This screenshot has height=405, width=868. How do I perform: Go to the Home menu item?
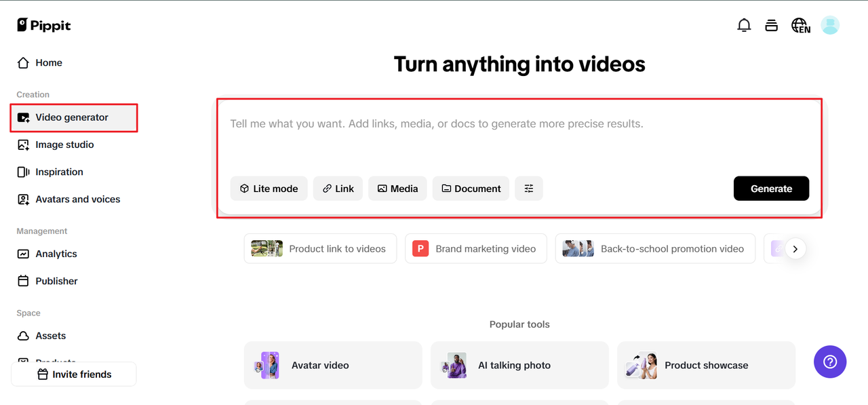pyautogui.click(x=48, y=62)
